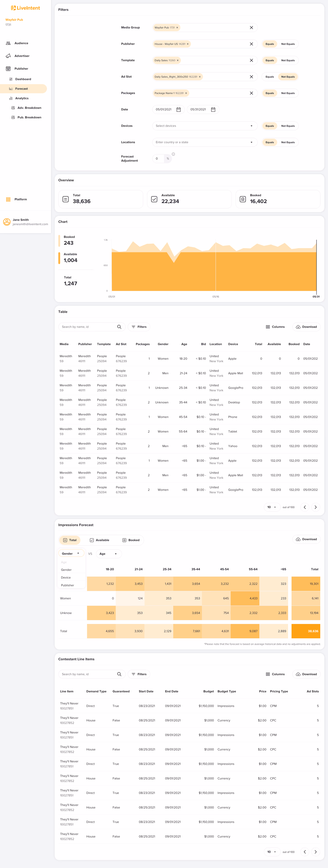Switch to the Booked impressions tab
The image size is (328, 868).
(x=131, y=540)
